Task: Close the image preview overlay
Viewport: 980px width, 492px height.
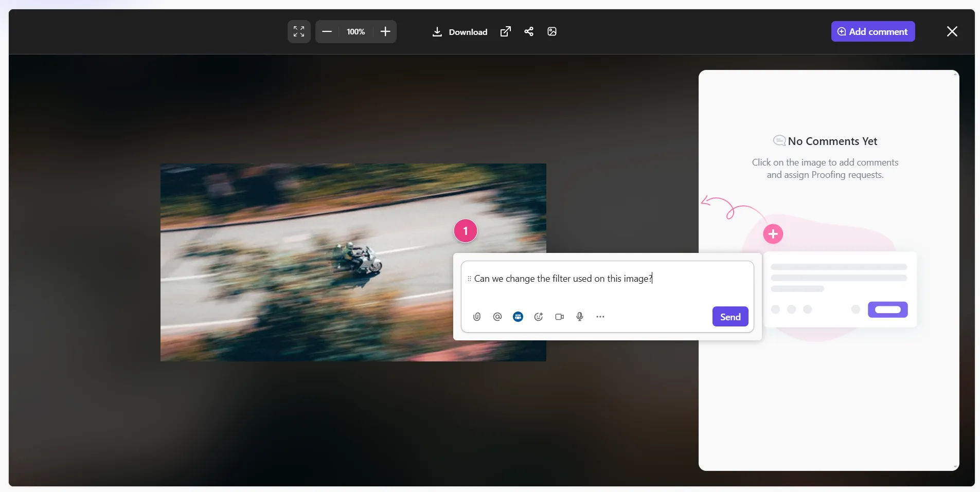Action: coord(952,31)
